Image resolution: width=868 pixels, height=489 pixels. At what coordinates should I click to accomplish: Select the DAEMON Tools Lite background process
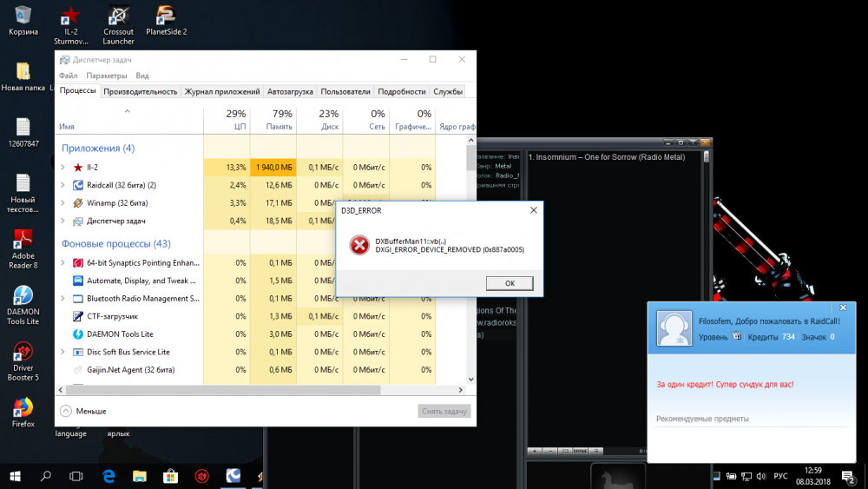pyautogui.click(x=120, y=334)
